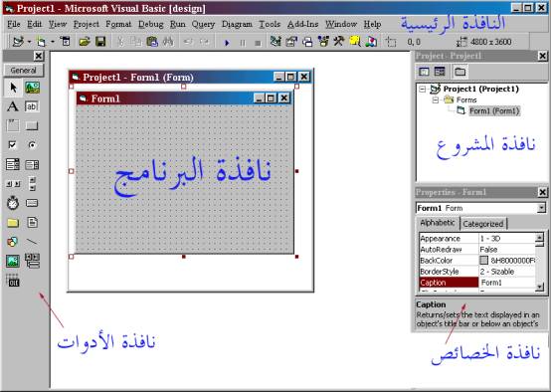Switch to the Categorized tab
The height and width of the screenshot is (392, 551).
click(482, 224)
